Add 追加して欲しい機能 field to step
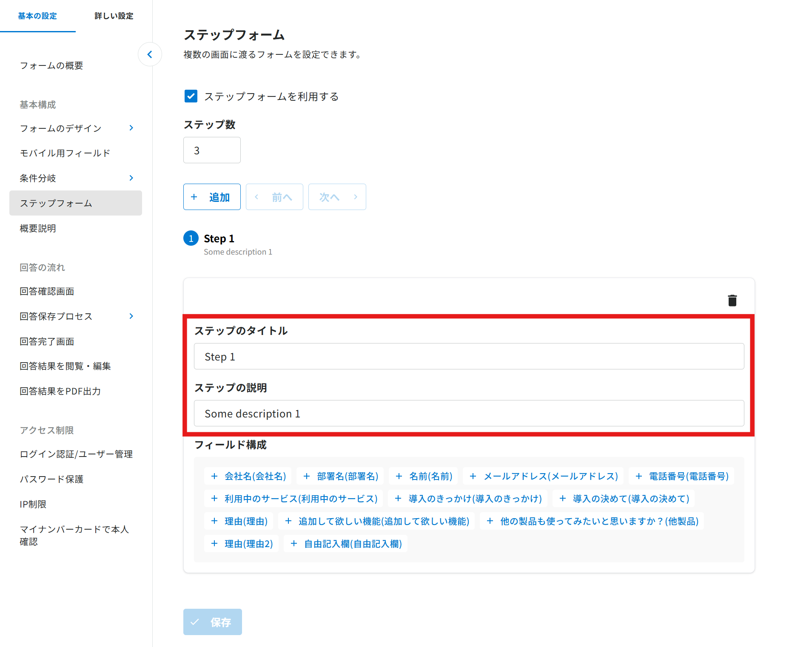Viewport: 812px width, 647px height. [x=377, y=521]
